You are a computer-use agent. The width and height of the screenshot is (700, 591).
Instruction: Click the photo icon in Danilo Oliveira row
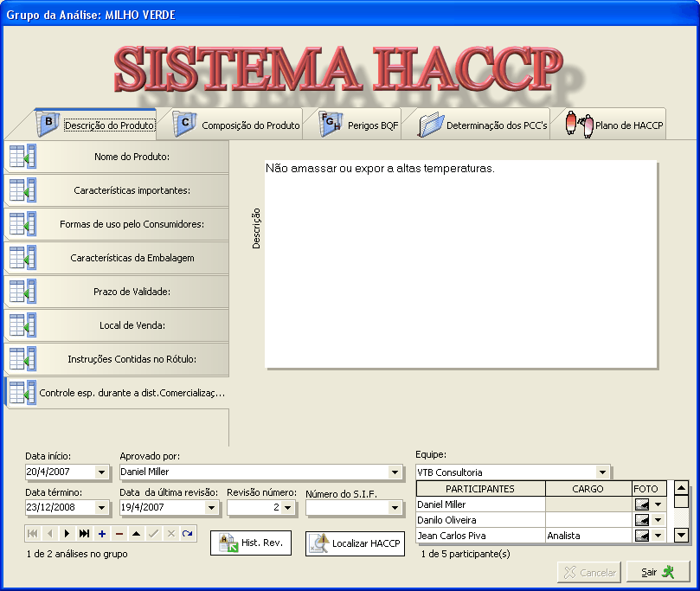click(641, 520)
